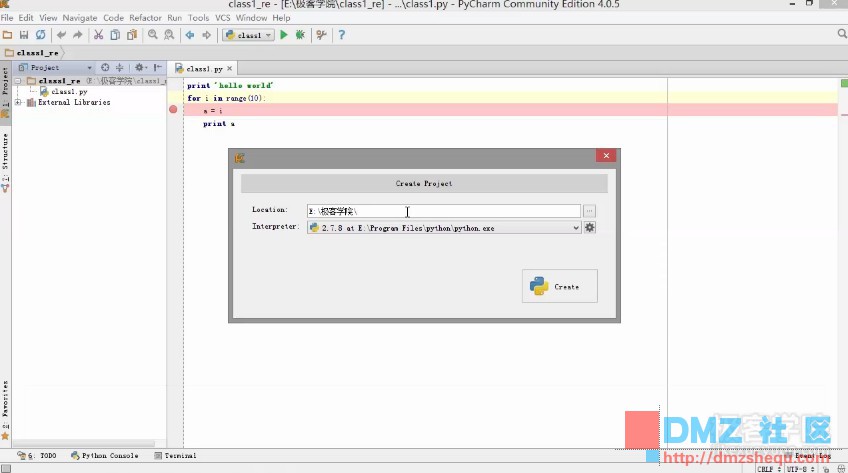The height and width of the screenshot is (473, 848).
Task: Open the Python Console tool window
Action: [104, 456]
